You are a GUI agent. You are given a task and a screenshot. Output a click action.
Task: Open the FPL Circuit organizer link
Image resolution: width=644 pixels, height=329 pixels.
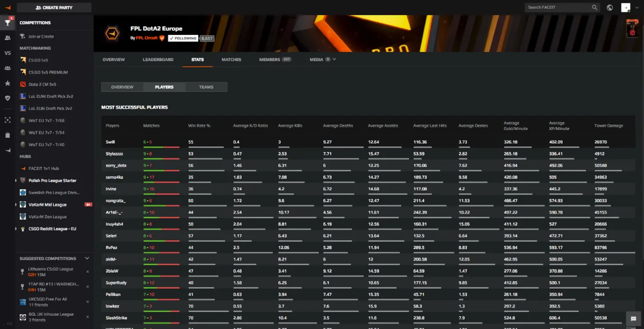click(x=147, y=38)
